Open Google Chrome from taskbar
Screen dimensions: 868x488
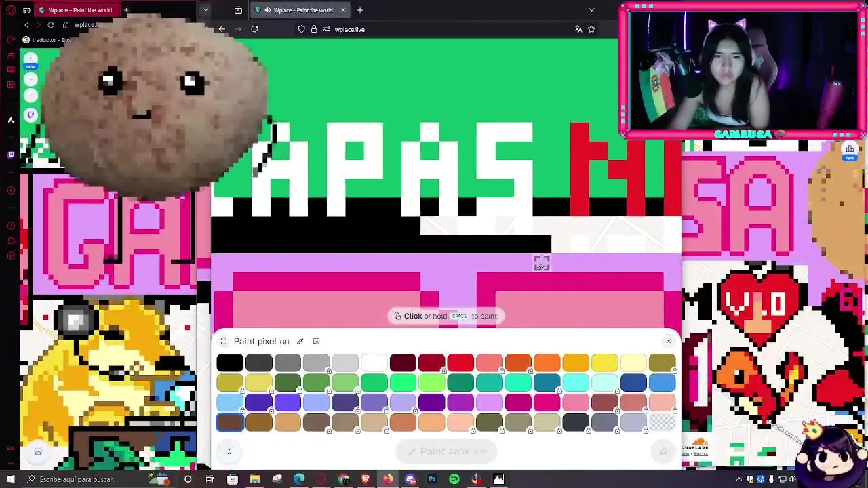[344, 479]
